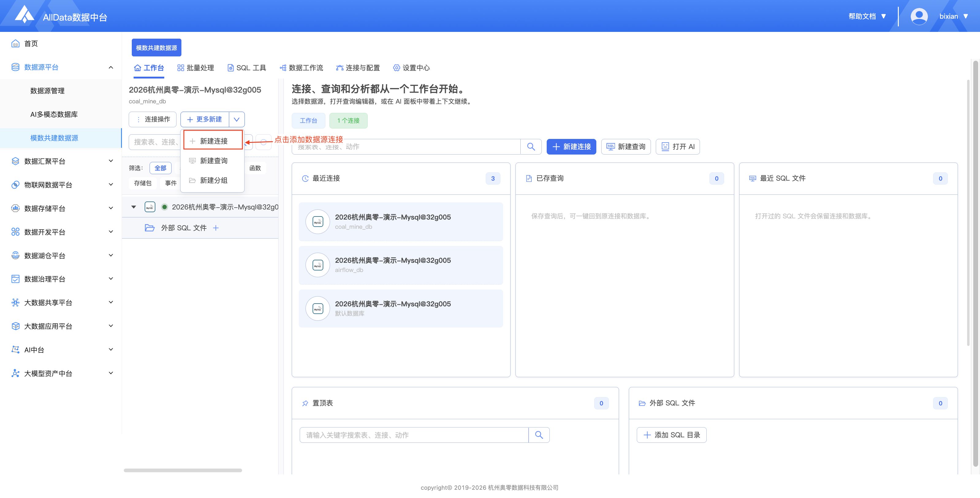Click the 新建查询 button in workbench toolbar
This screenshot has width=980, height=498.
tap(626, 147)
